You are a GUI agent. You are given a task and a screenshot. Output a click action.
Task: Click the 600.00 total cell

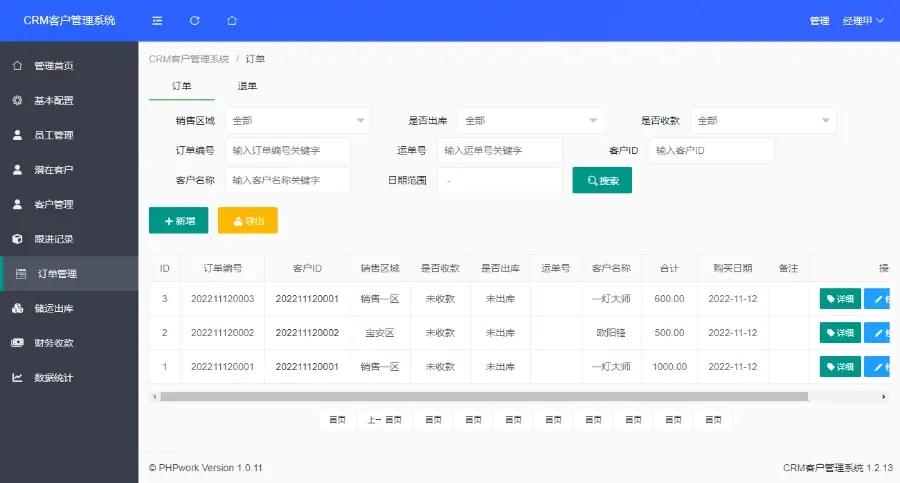pos(669,299)
